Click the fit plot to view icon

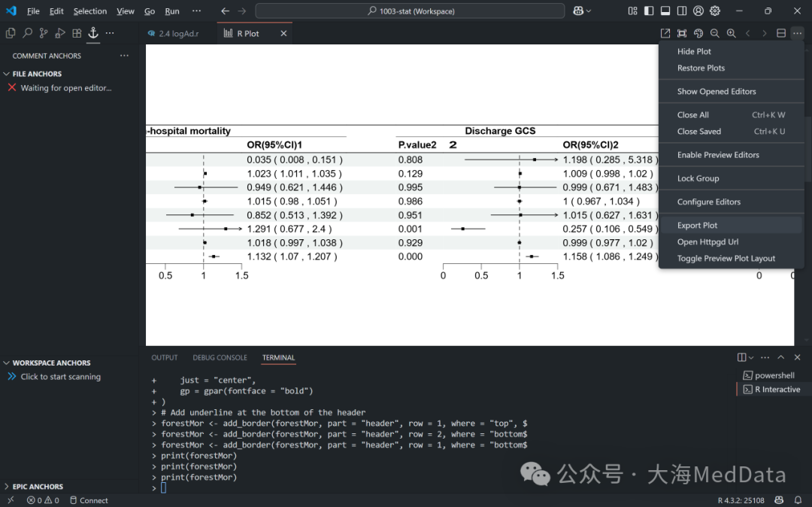point(682,33)
